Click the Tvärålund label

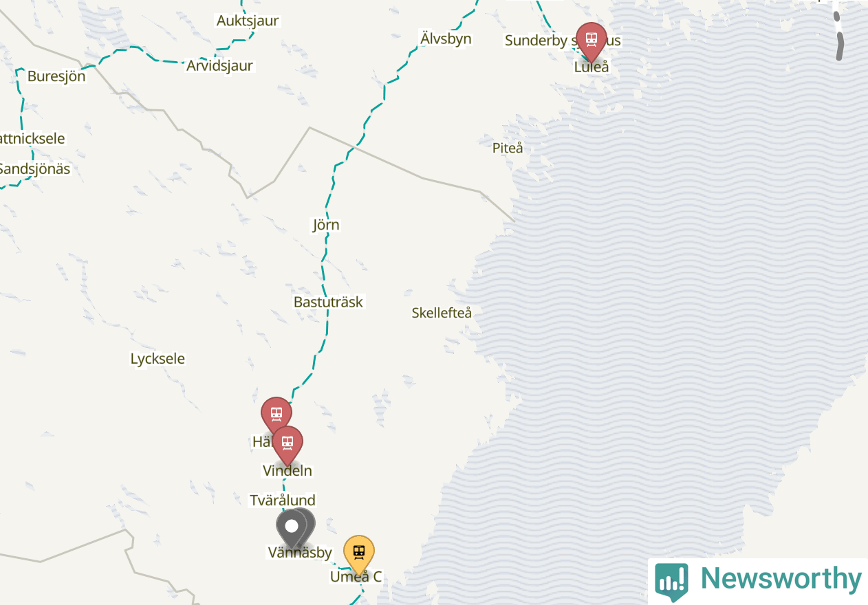tap(283, 500)
